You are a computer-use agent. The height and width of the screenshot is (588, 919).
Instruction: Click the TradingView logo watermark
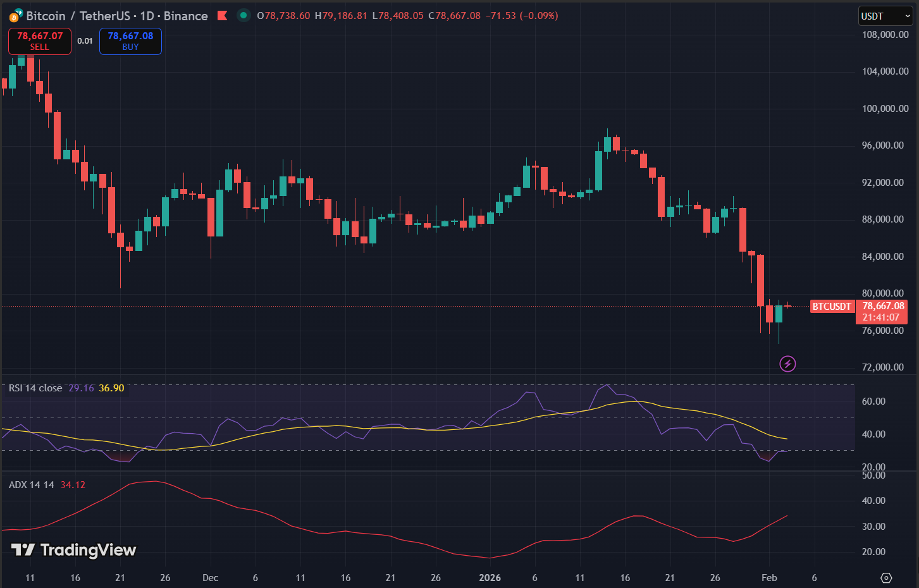tap(73, 550)
